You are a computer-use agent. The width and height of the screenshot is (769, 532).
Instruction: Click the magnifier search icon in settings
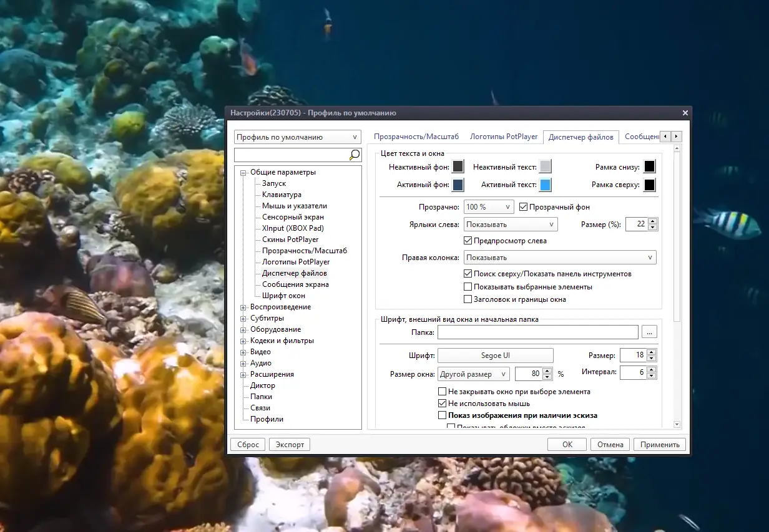[355, 155]
